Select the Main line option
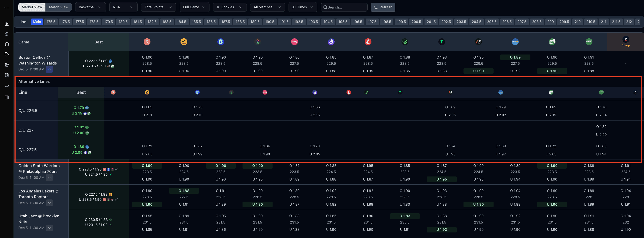Screen dimensions: 644x238 (37, 22)
